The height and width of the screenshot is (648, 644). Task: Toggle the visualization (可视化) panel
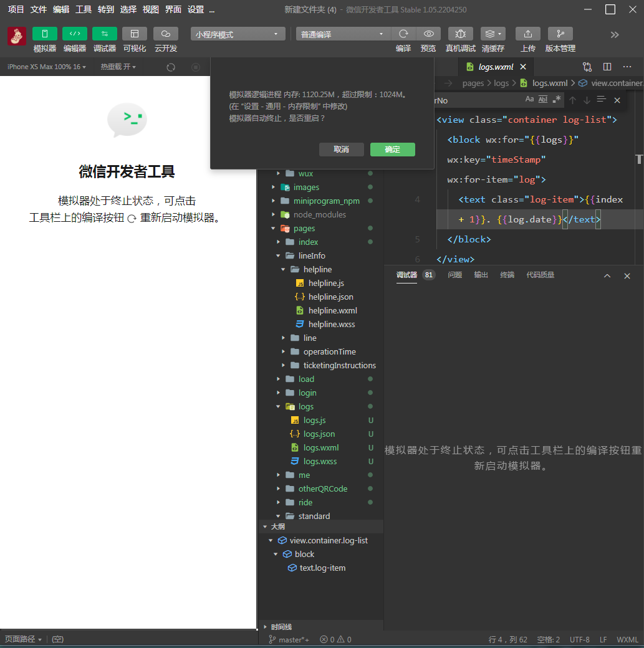(135, 34)
